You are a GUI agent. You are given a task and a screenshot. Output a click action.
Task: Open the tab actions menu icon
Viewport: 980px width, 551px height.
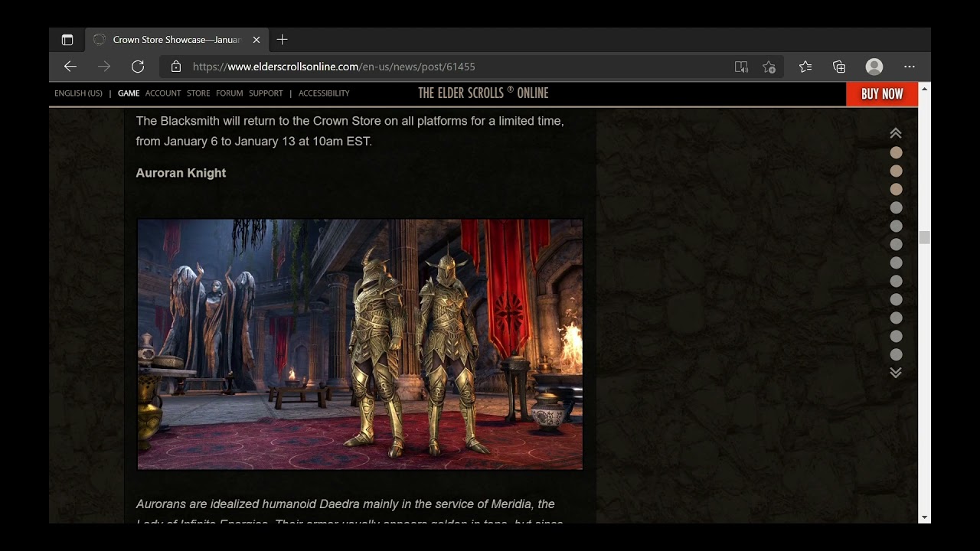click(67, 40)
